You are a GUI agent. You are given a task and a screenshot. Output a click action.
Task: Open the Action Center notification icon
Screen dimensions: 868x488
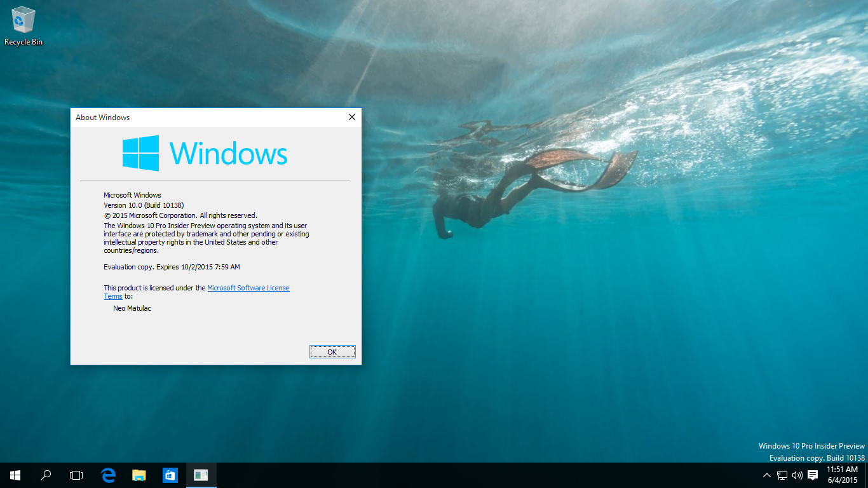[x=813, y=475]
